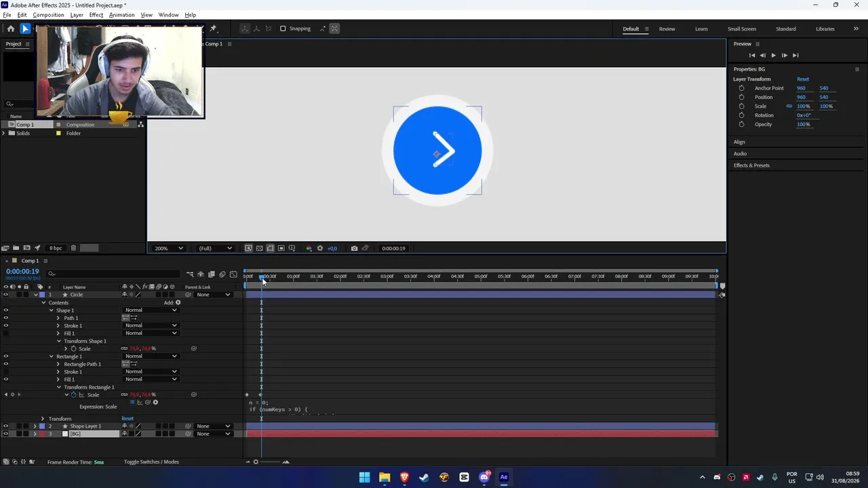The image size is (868, 488).
Task: Click the [BG] layer red label swatch
Action: pyautogui.click(x=42, y=434)
